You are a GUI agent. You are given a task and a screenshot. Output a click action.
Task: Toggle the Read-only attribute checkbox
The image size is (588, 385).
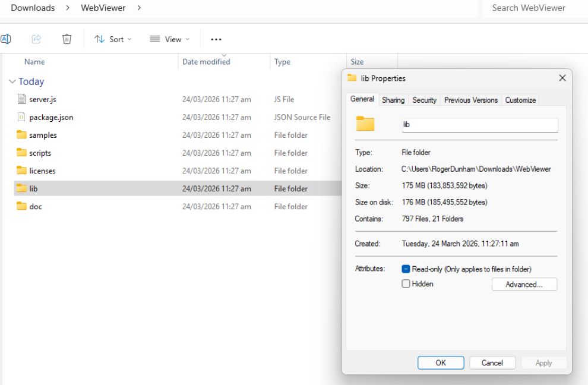(406, 269)
